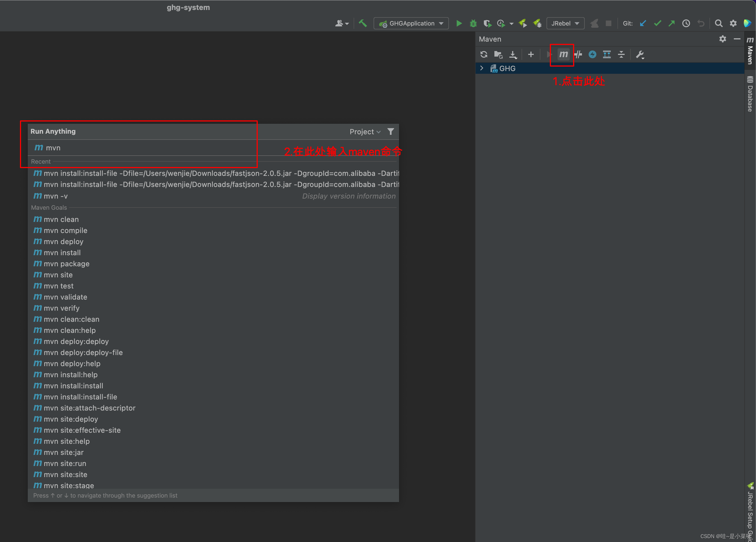This screenshot has width=756, height=542.
Task: Select 'mvn install:install-file' goal in Maven Goals
Action: [x=213, y=397]
